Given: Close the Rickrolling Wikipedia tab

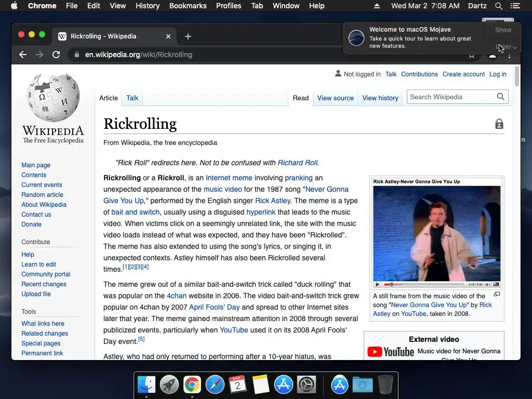Looking at the screenshot, I should (x=168, y=36).
